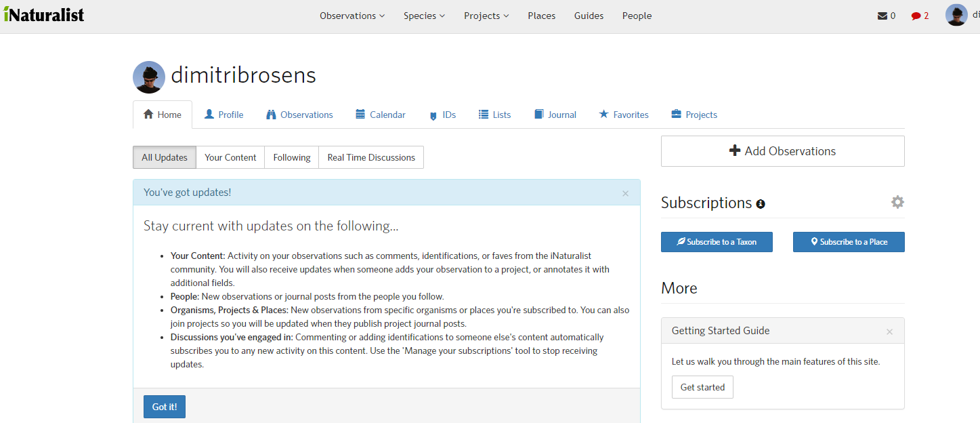This screenshot has height=423, width=980.
Task: Click the Add Observations button
Action: click(x=782, y=151)
